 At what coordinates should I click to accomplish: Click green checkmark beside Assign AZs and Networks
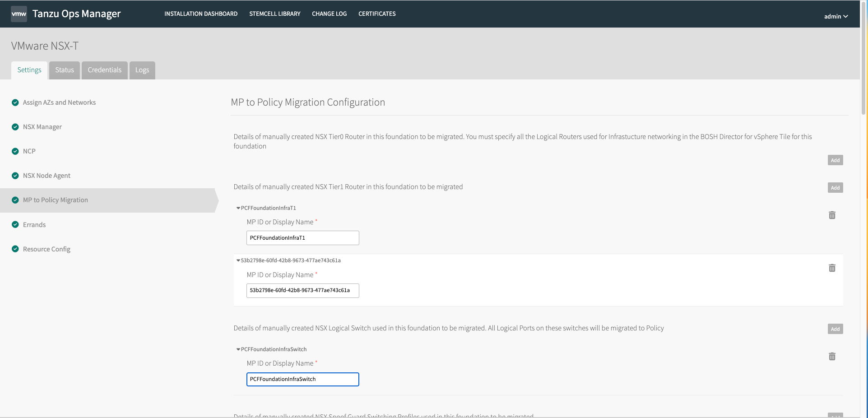point(15,102)
